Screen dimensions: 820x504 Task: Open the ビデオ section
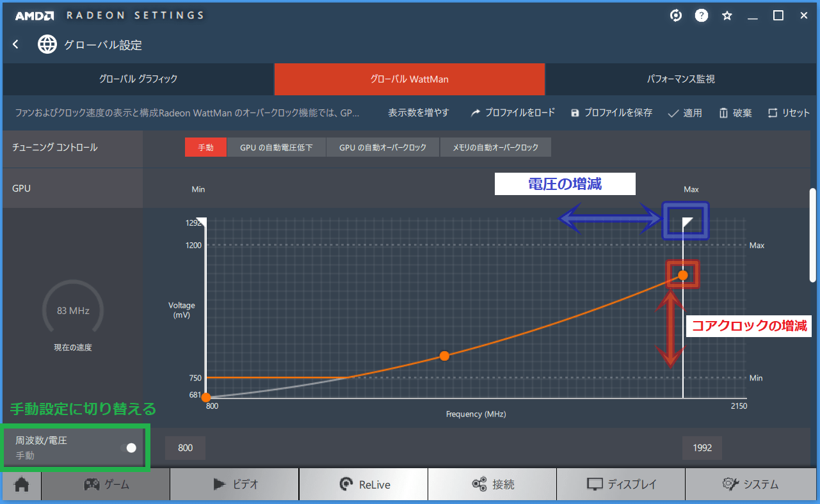pos(235,484)
